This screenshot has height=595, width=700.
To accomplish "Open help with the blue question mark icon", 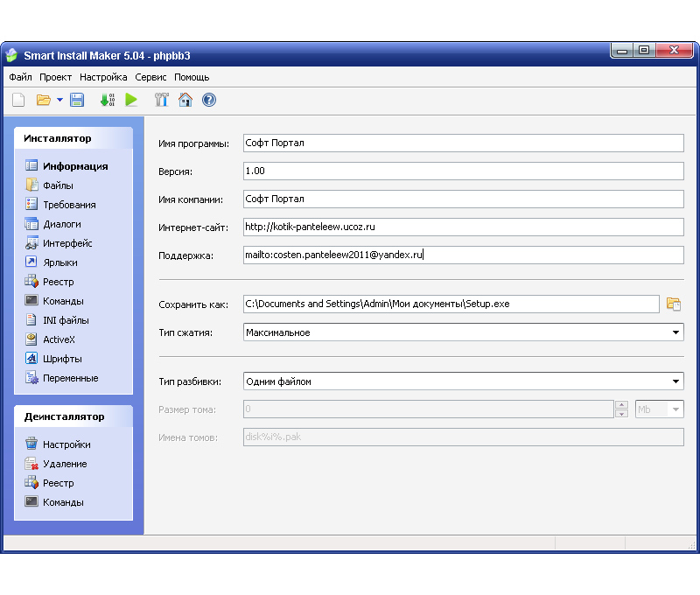I will 209,100.
